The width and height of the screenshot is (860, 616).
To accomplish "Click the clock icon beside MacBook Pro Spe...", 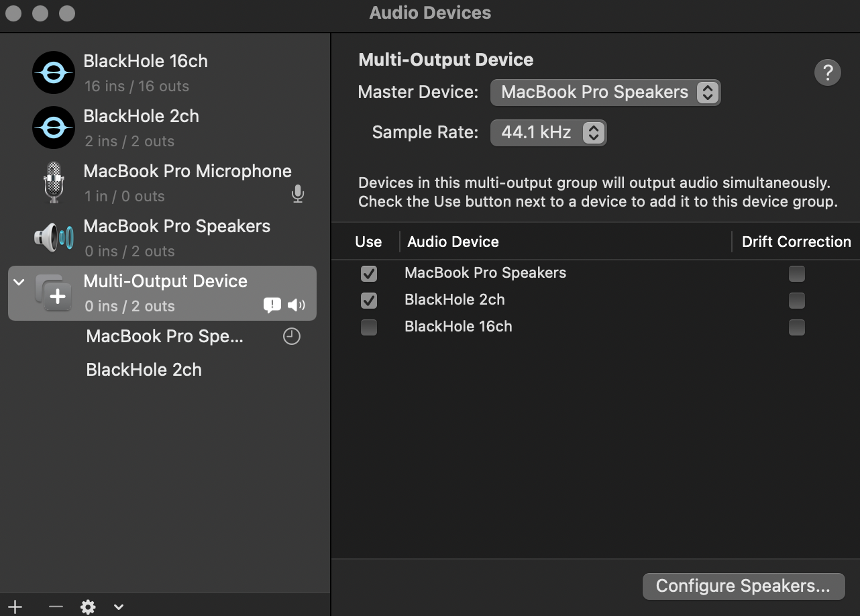I will point(291,336).
